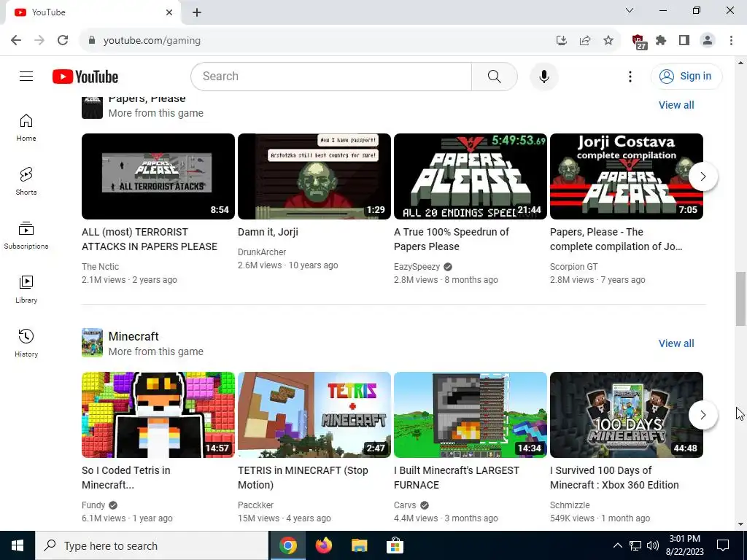Open Microsoft Store from taskbar
The image size is (747, 560).
click(x=395, y=545)
